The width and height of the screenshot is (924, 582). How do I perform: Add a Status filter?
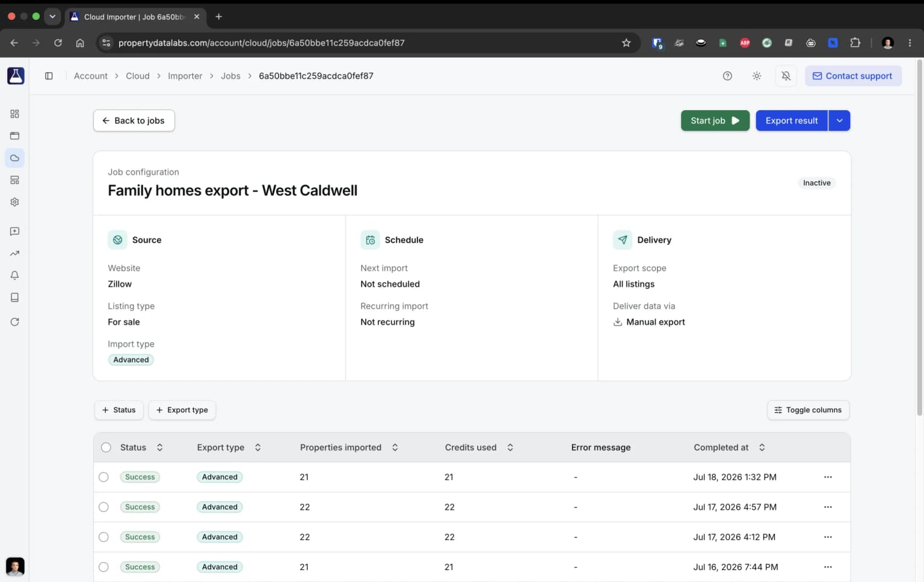coord(119,410)
